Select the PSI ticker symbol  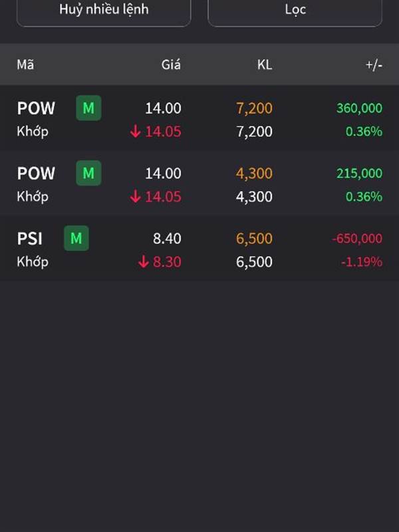(x=29, y=238)
